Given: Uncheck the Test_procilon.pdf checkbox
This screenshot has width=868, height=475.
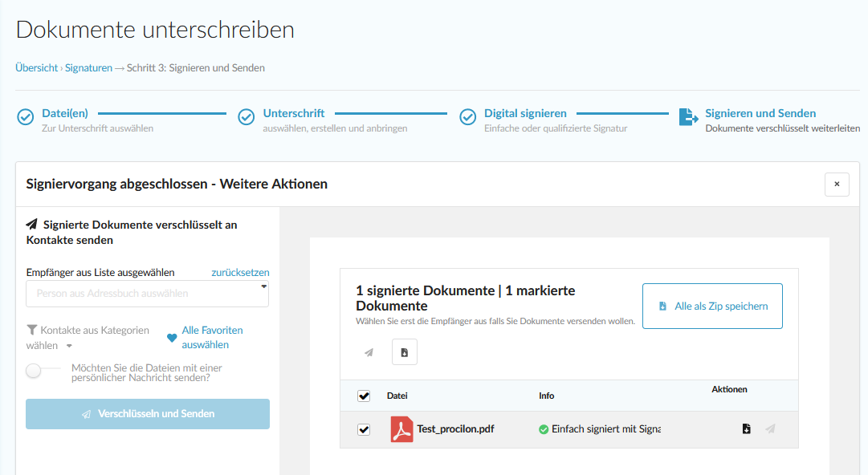Looking at the screenshot, I should [364, 429].
